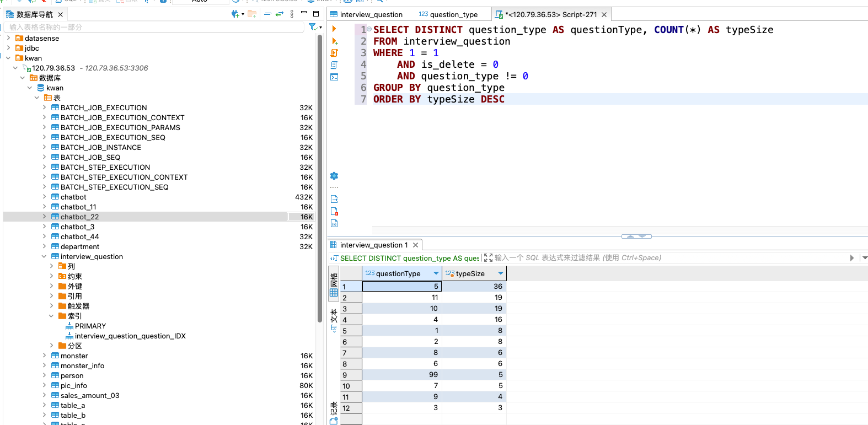Close the 数据库导航 navigator panel tab
868x425 pixels.
tap(60, 14)
